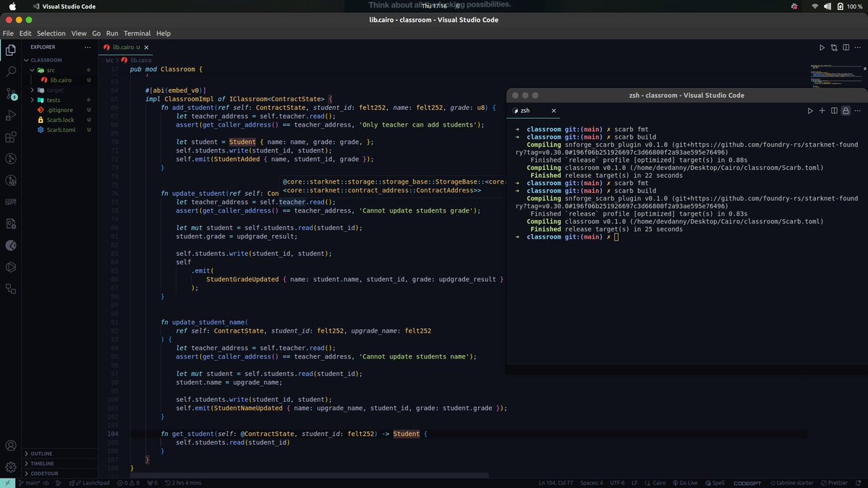The image size is (868, 488).
Task: Open the Terminal menu
Action: point(137,33)
